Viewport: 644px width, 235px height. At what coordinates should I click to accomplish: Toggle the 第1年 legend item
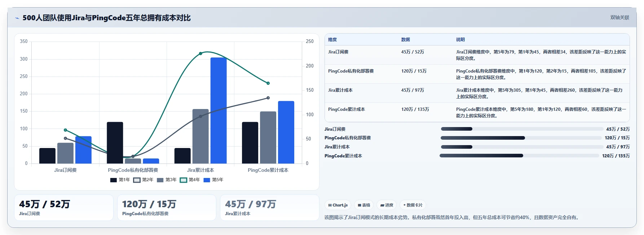[x=120, y=180]
